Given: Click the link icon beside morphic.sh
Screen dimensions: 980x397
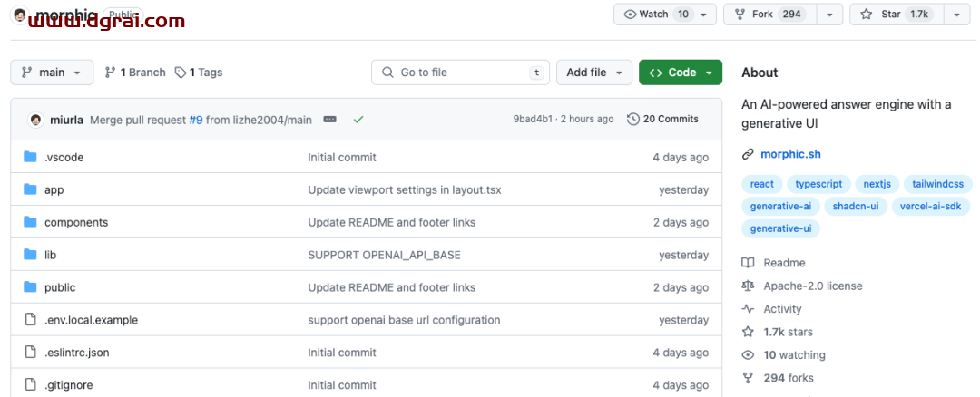Looking at the screenshot, I should pos(748,154).
